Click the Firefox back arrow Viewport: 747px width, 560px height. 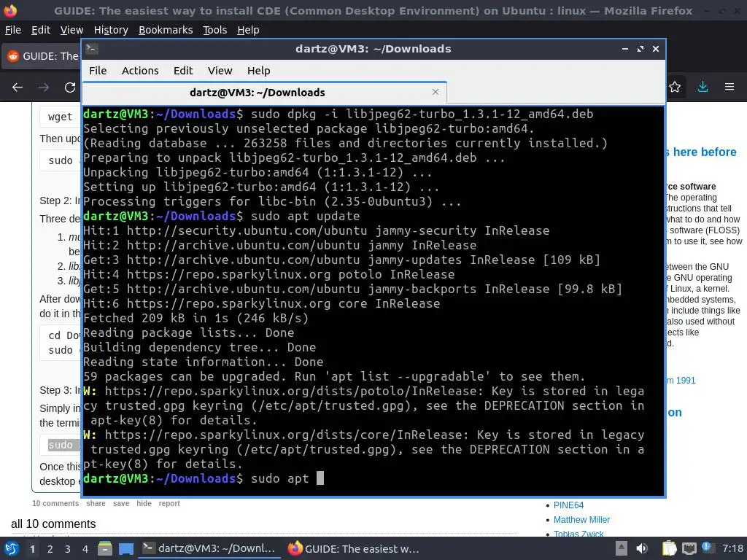click(x=18, y=87)
